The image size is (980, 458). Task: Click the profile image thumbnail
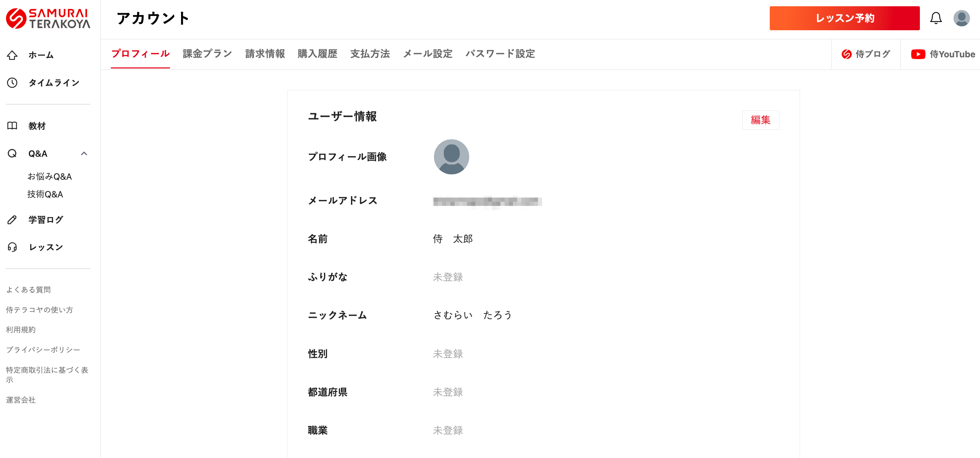(451, 157)
